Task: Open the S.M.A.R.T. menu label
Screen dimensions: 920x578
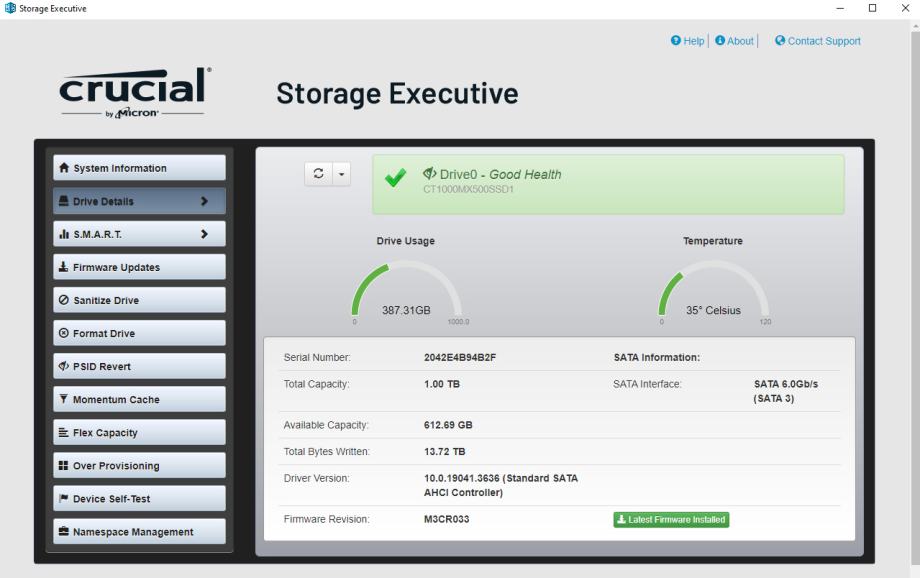Action: click(x=97, y=234)
